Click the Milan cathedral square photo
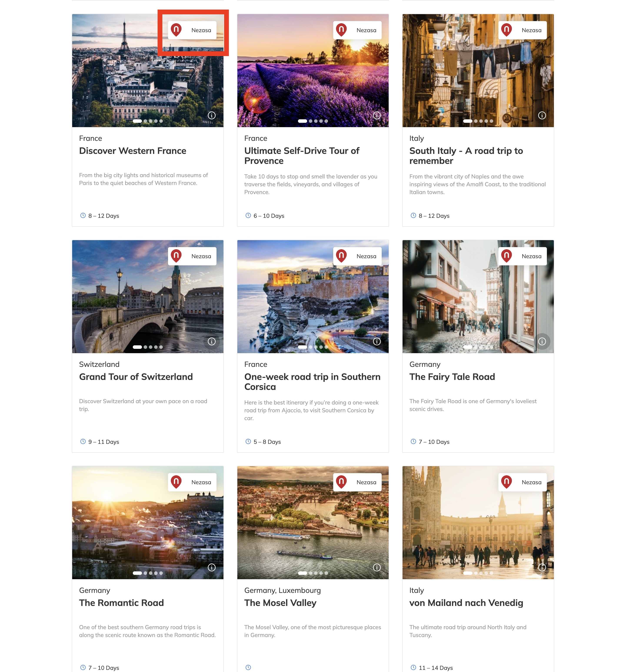Screen dimensions: 626x672 [478, 523]
